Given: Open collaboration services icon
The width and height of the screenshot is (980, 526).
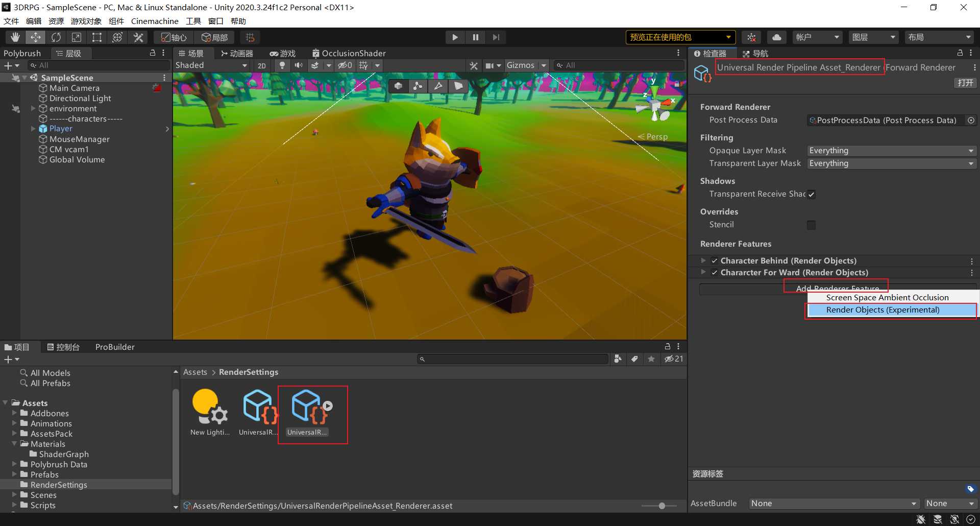Looking at the screenshot, I should [x=751, y=37].
